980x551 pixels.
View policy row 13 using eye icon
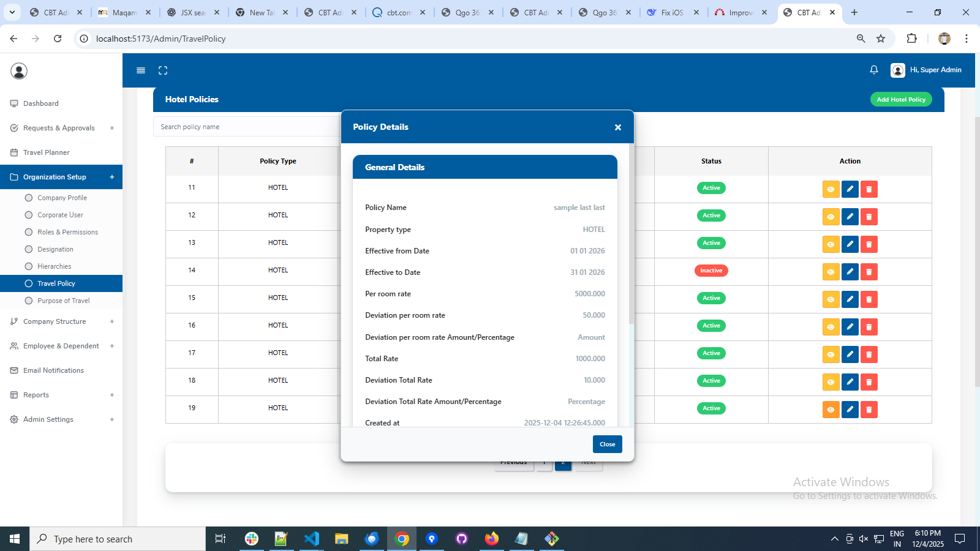pos(831,244)
